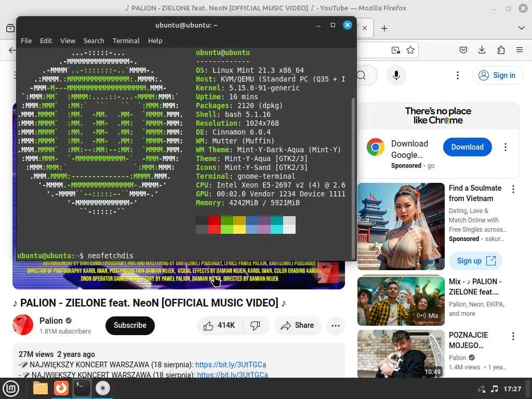Click the Mix - PALION - ZIELONE feat title
Image resolution: width=532 pixels, height=399 pixels.
click(475, 287)
